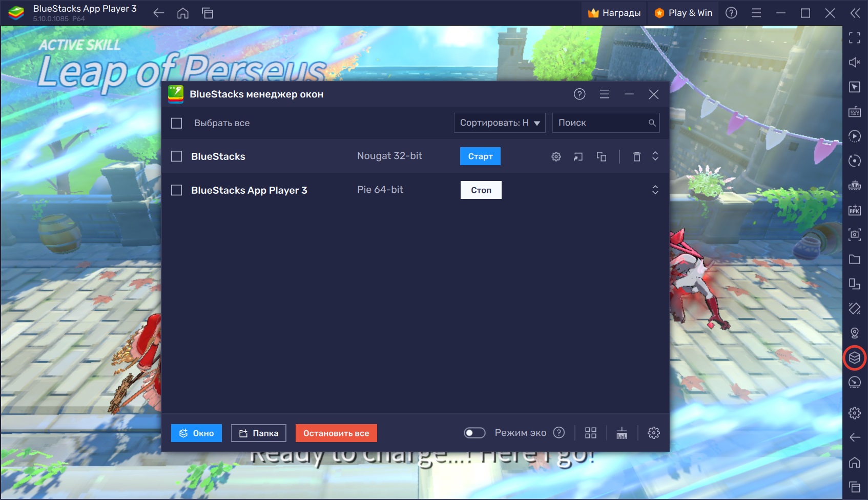Image resolution: width=868 pixels, height=500 pixels.
Task: Mute volume using the sidebar speaker icon
Action: click(854, 63)
